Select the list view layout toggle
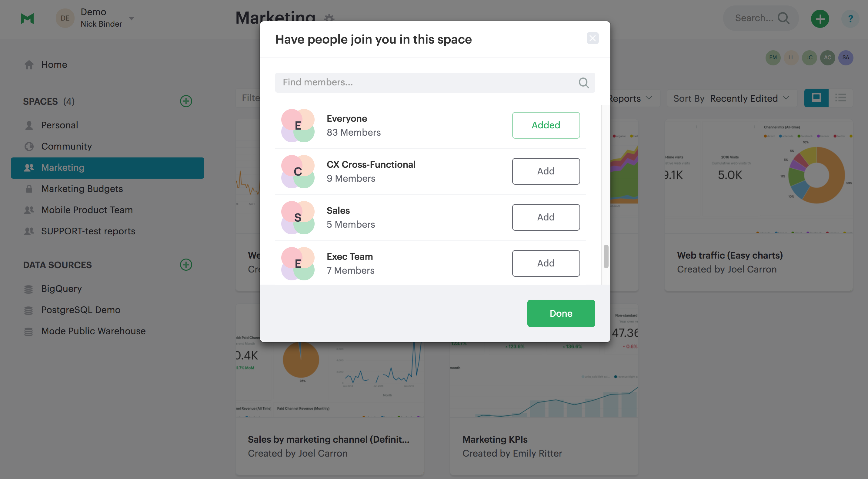The height and width of the screenshot is (479, 868). (x=840, y=98)
